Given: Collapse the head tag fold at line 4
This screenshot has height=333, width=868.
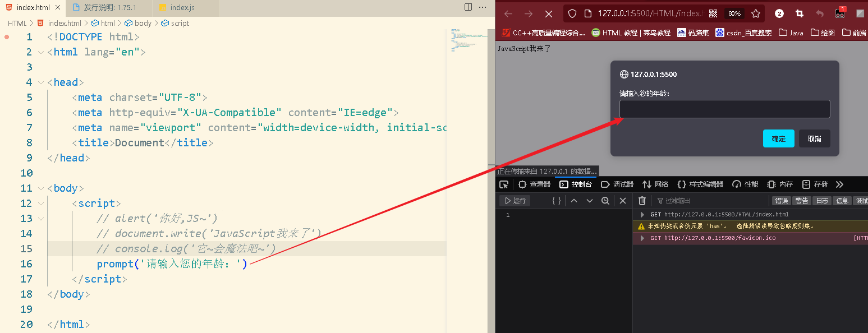Looking at the screenshot, I should click(41, 82).
